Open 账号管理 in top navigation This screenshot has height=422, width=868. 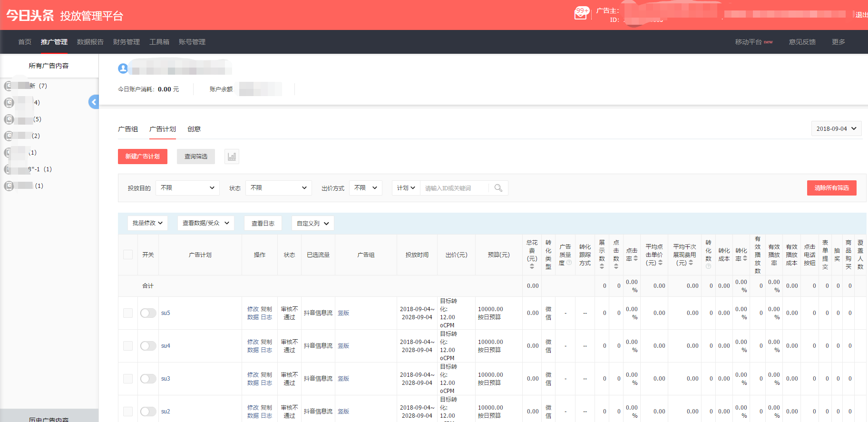coord(192,42)
